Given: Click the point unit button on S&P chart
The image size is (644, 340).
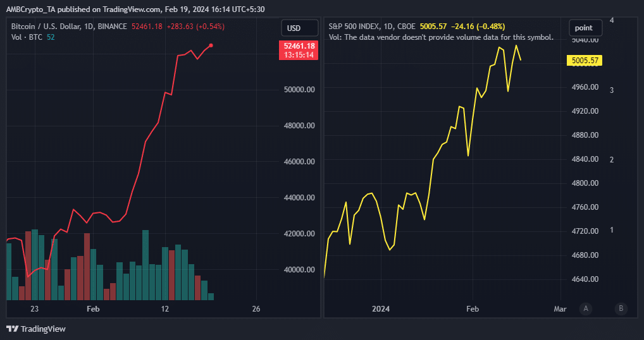Looking at the screenshot, I should [x=585, y=28].
